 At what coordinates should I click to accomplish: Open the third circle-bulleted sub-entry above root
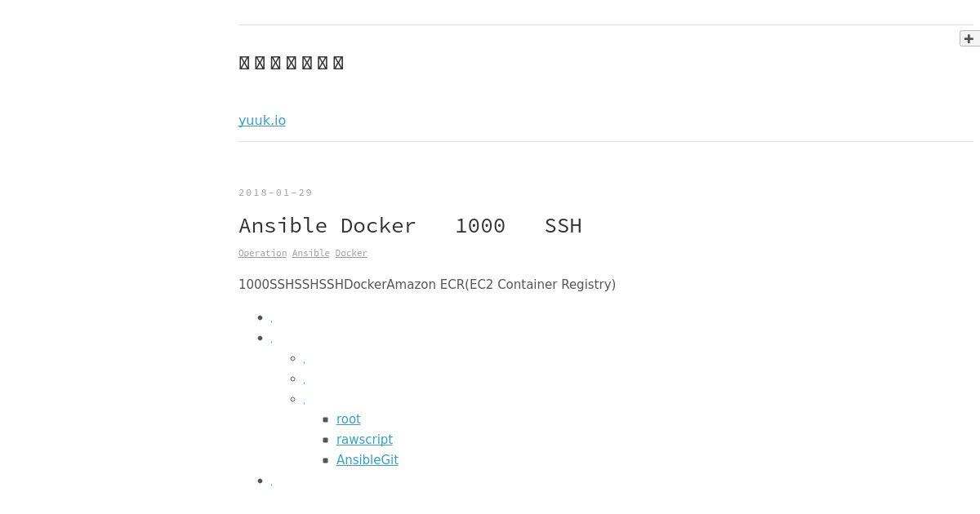coord(304,401)
